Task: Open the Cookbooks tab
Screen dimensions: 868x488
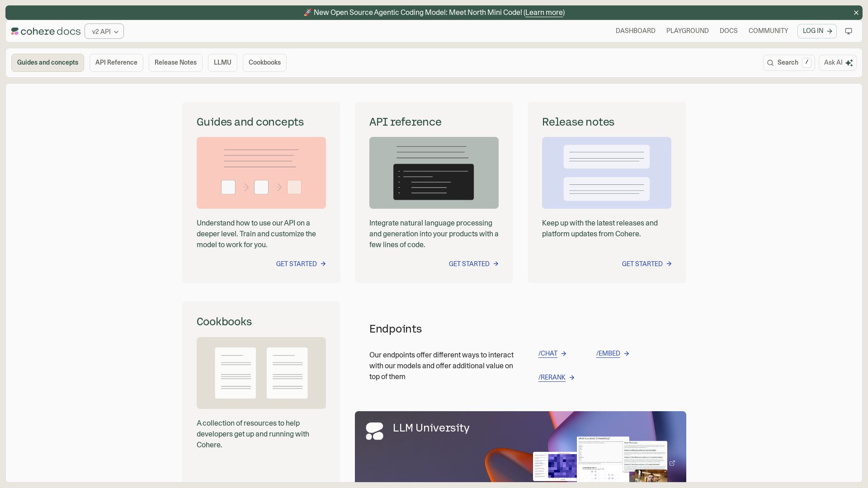Action: click(x=264, y=63)
